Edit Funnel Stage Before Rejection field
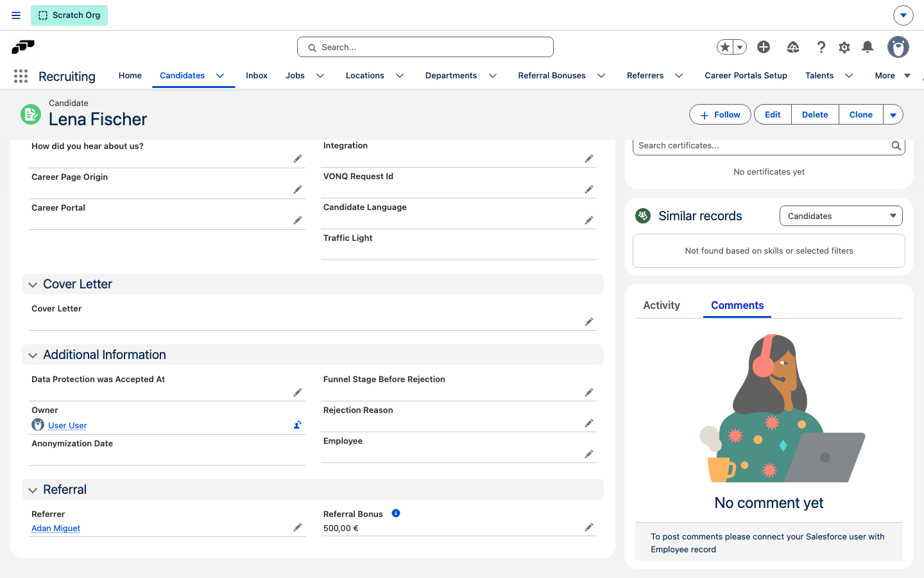 pyautogui.click(x=589, y=392)
